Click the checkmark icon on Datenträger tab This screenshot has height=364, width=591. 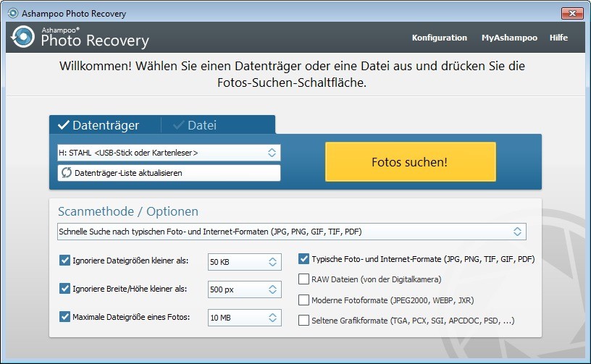pos(64,125)
